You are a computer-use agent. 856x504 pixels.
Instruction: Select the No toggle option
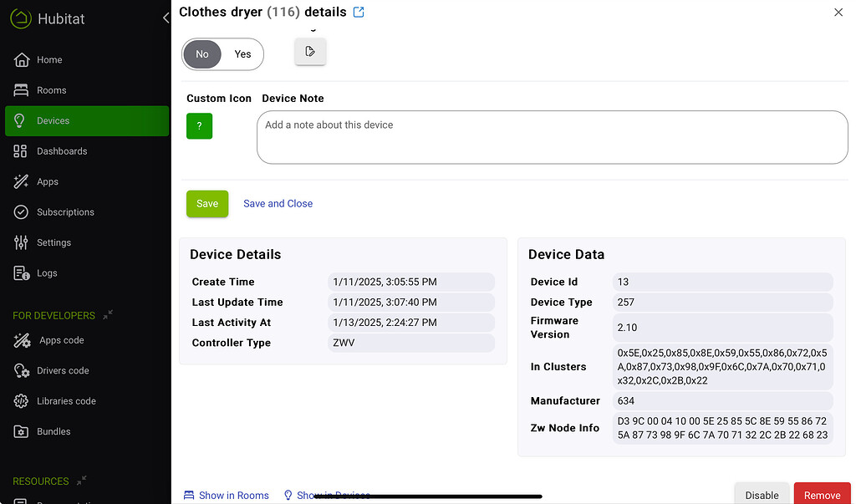pos(202,54)
